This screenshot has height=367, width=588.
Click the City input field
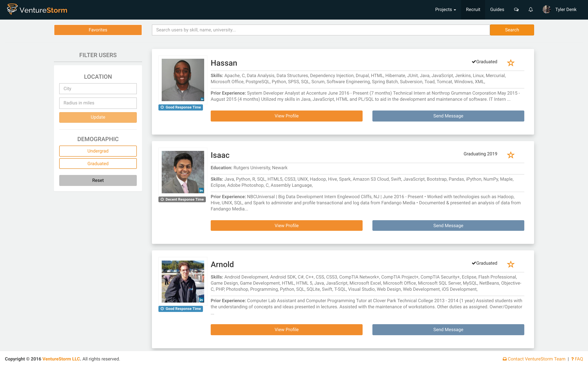[x=98, y=89]
